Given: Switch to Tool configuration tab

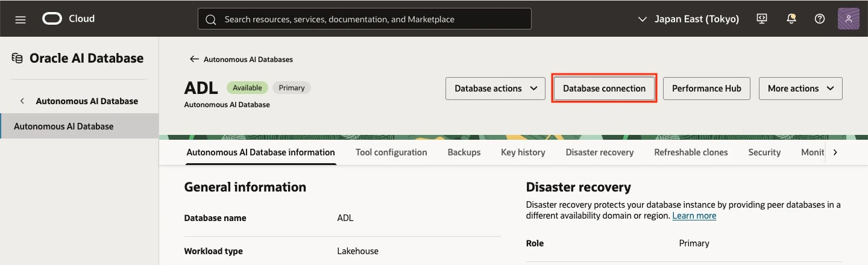Looking at the screenshot, I should click(391, 152).
